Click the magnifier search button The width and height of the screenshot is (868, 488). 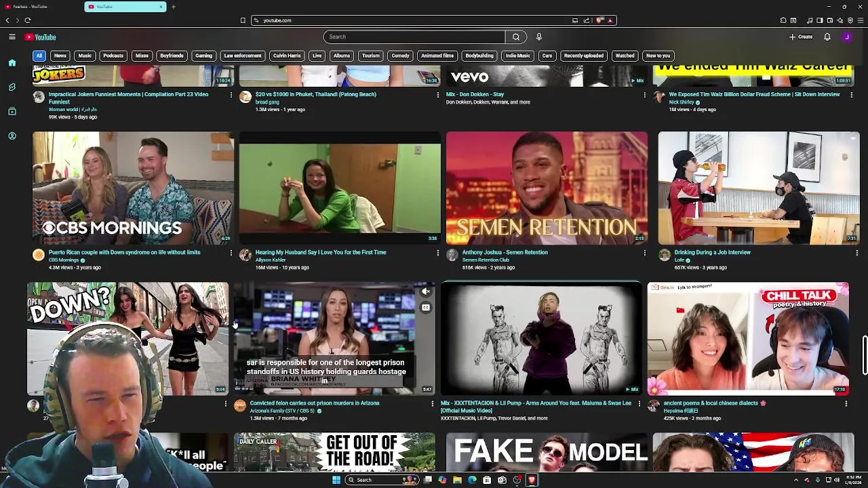(516, 37)
